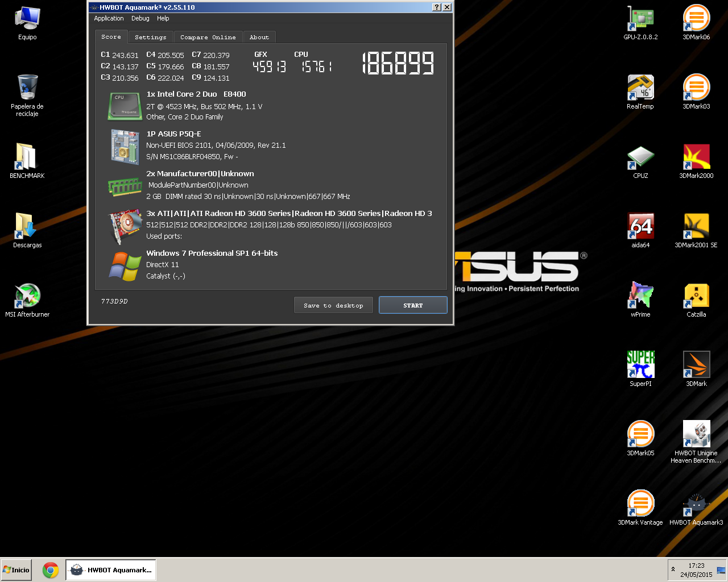Switch to the Settings tab
Image resolution: width=728 pixels, height=582 pixels.
(151, 37)
